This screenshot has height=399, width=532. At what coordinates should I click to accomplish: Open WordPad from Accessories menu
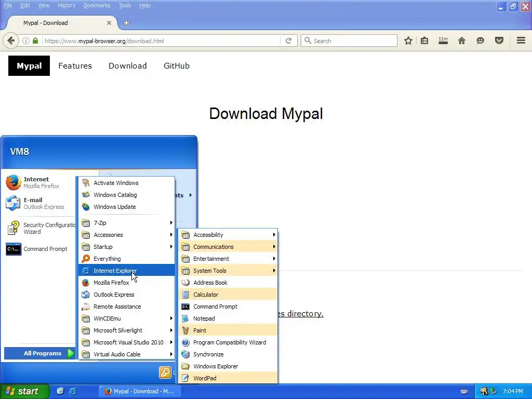coord(228,378)
